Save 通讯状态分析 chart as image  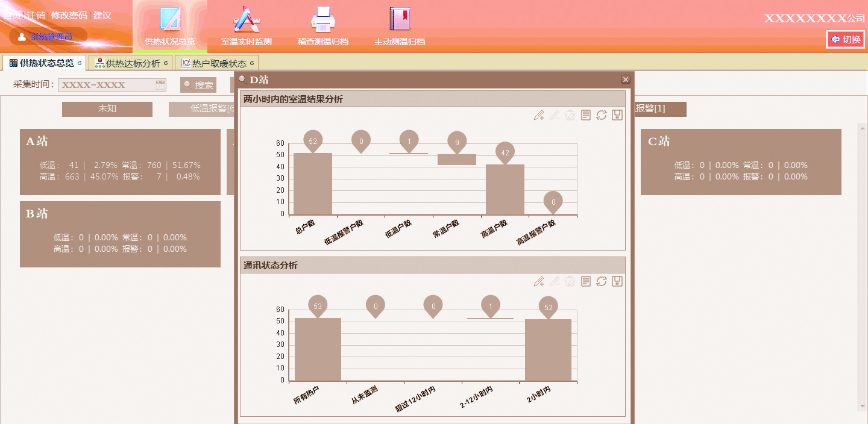point(617,281)
